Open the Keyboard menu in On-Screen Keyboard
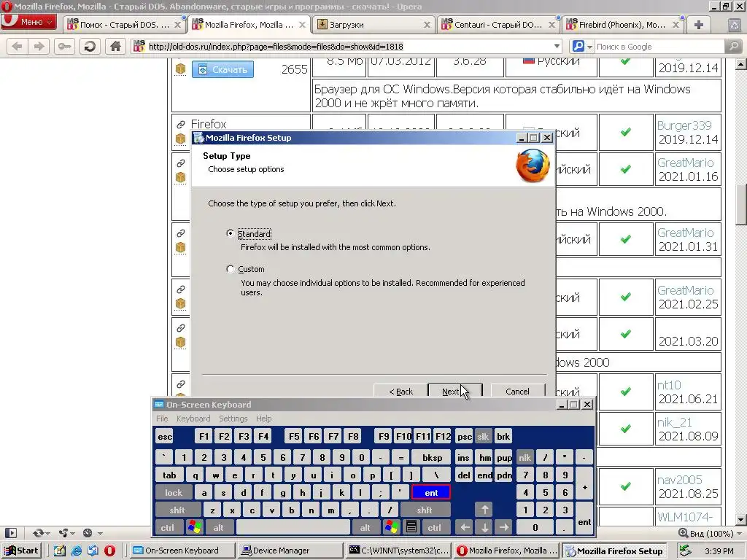This screenshot has width=747, height=560. (193, 419)
